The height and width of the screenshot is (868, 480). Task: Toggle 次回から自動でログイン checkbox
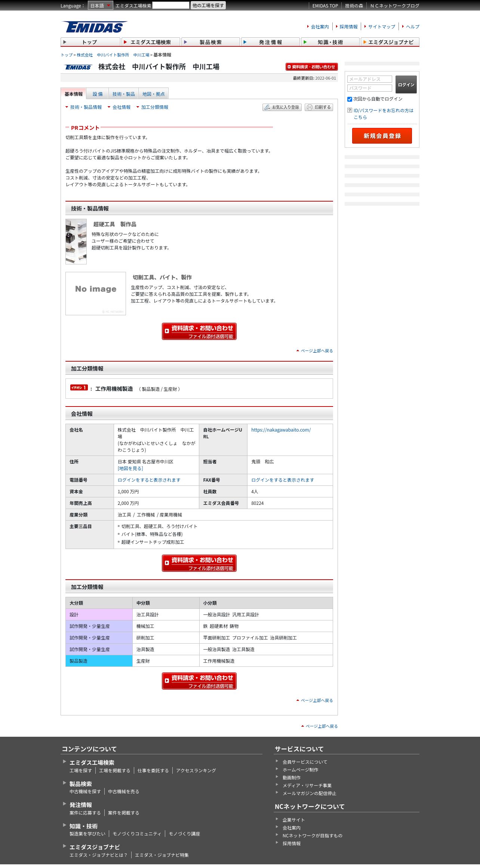350,99
